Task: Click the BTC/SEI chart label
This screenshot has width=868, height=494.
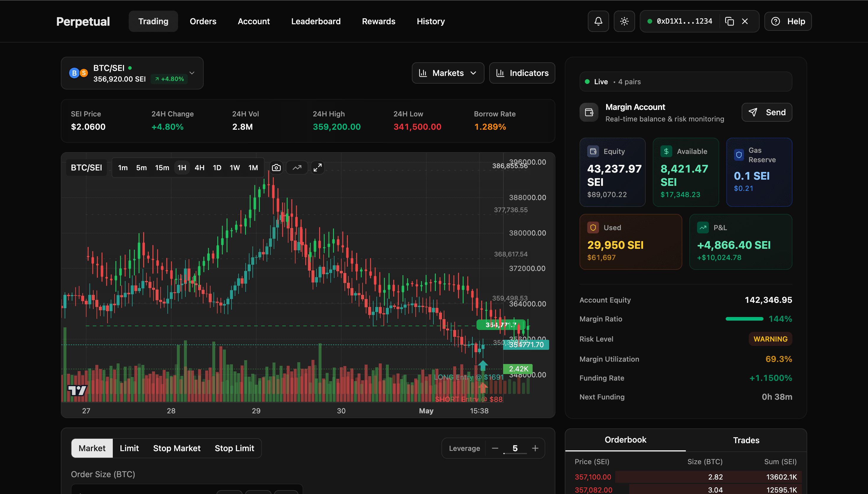Action: (87, 168)
